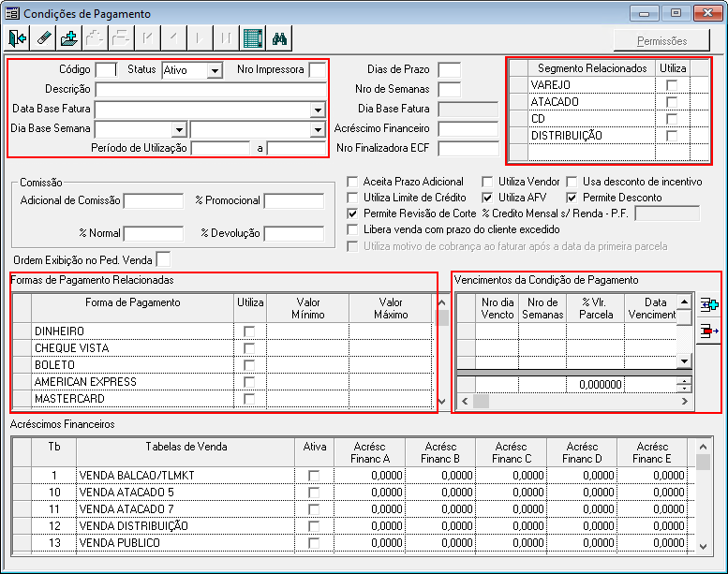The width and height of the screenshot is (728, 574).
Task: Activate VENDA BALCAO/TLMKT table checkbox
Action: click(x=314, y=476)
